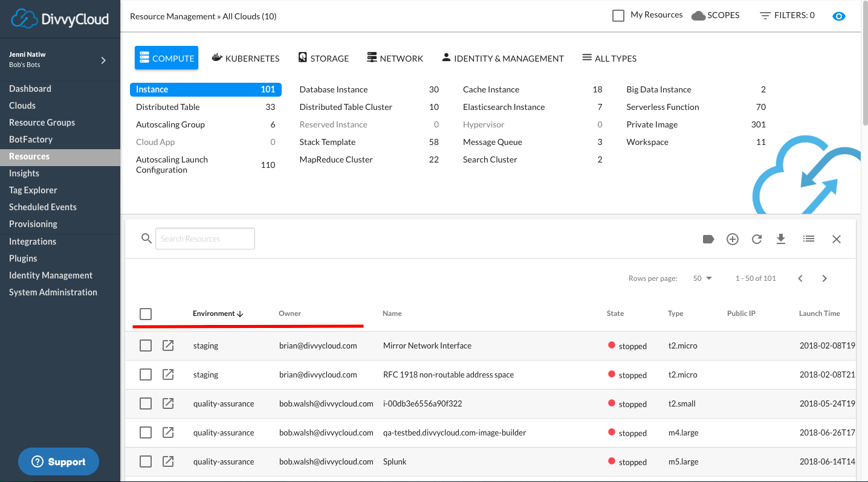Open the column list options icon
868x482 pixels.
pos(809,239)
